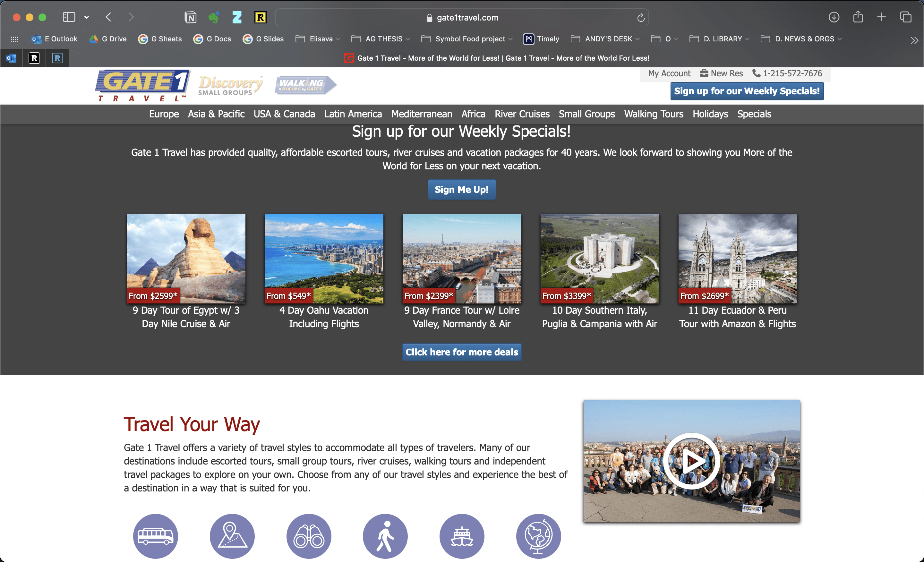Open the bookmarks apps grid icon
The image size is (924, 562).
15,39
